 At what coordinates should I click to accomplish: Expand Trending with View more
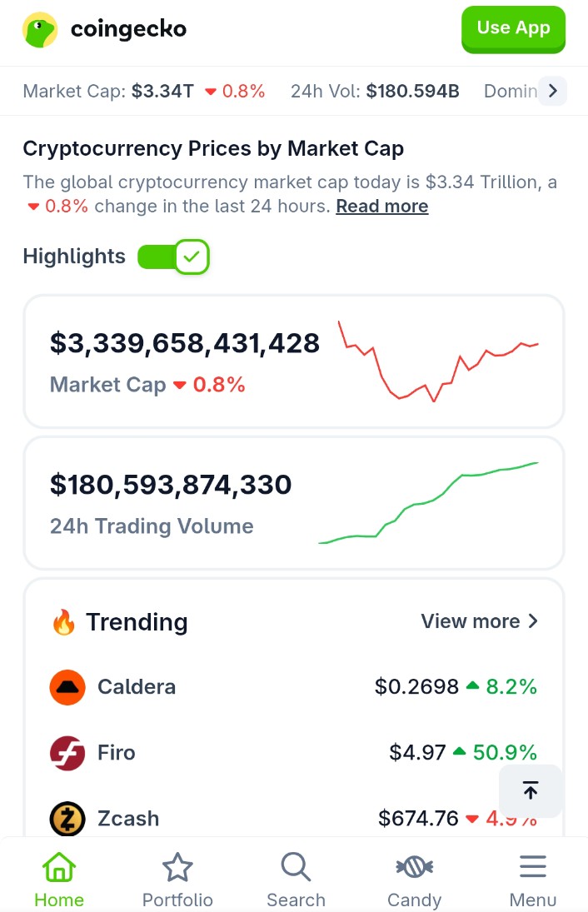point(479,621)
